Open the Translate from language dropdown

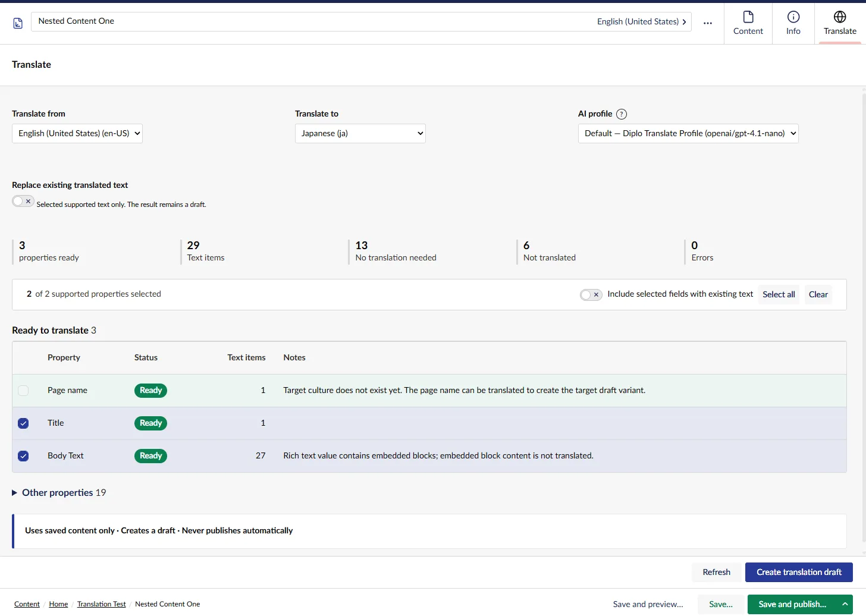[x=77, y=133]
